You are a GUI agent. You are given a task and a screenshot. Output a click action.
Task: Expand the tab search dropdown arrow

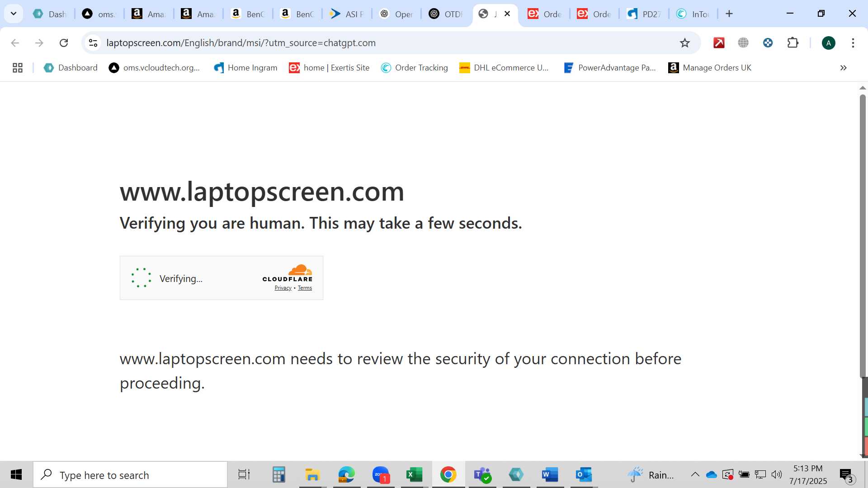(14, 14)
